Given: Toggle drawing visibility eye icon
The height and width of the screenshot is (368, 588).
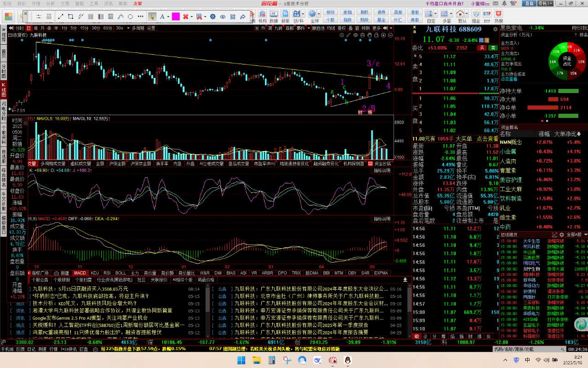Looking at the screenshot, I should (222, 17).
